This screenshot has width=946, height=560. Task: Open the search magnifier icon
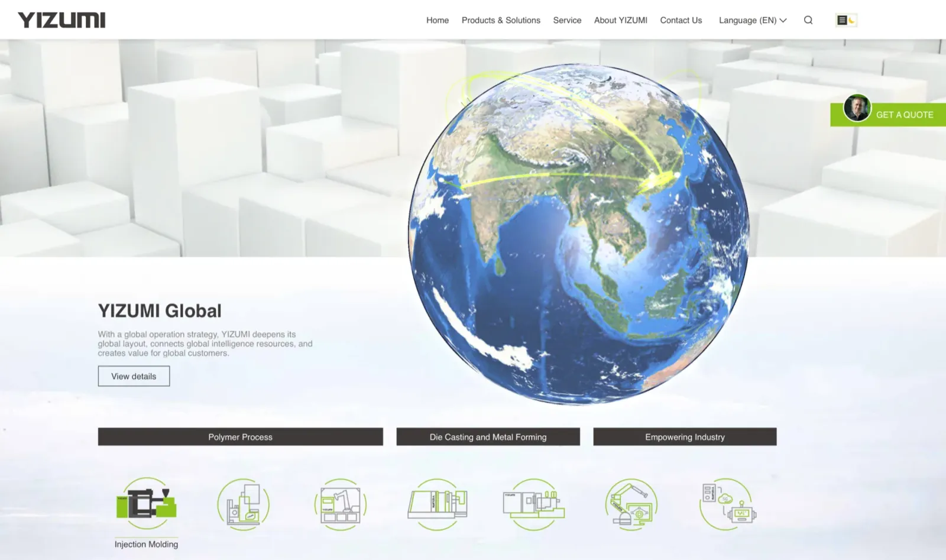[808, 20]
